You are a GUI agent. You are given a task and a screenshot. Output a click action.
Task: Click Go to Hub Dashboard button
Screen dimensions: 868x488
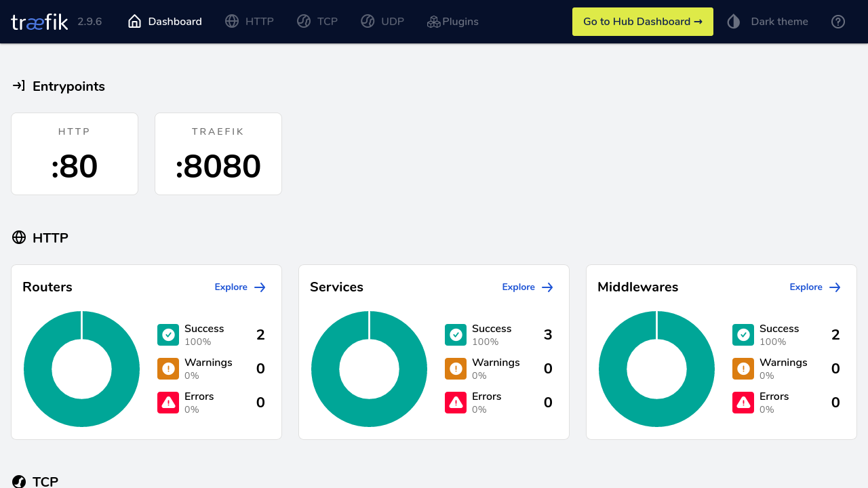pos(643,22)
